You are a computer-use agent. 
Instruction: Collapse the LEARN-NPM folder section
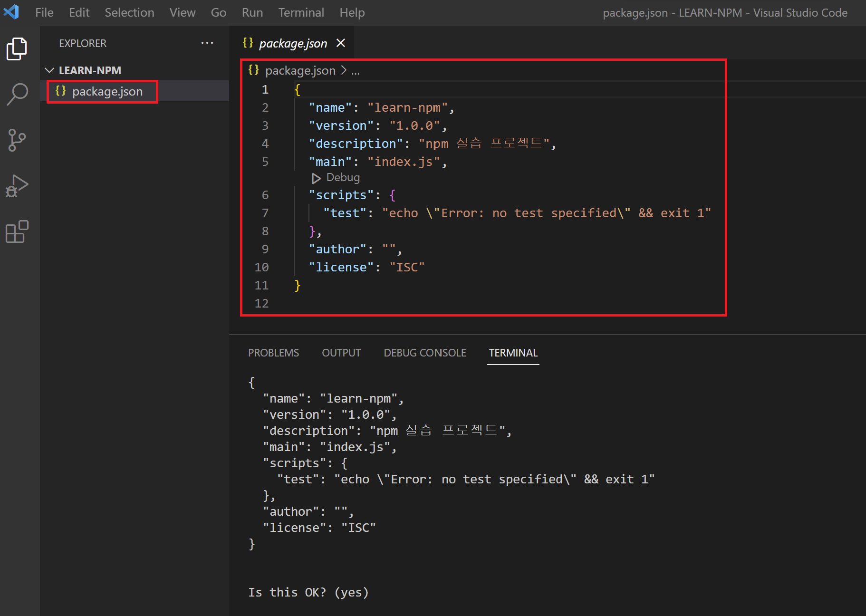(x=49, y=70)
